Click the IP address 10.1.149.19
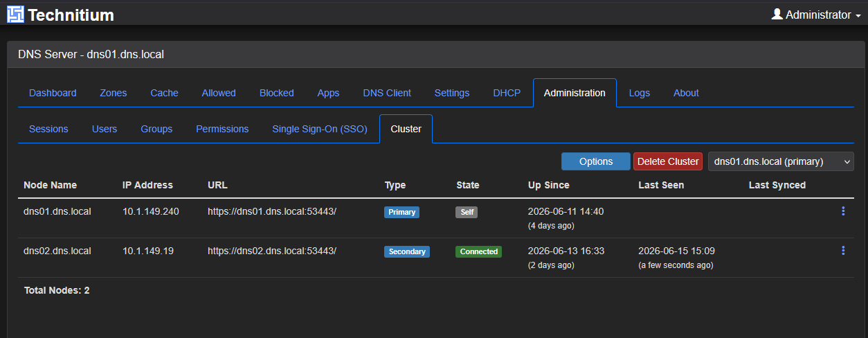Image resolution: width=868 pixels, height=338 pixels. (x=148, y=251)
